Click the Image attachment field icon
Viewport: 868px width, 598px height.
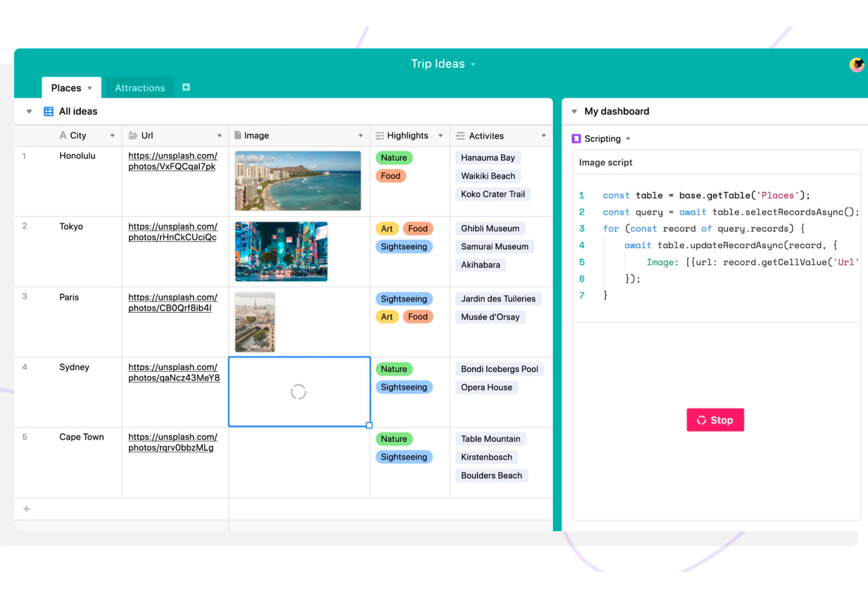[238, 135]
